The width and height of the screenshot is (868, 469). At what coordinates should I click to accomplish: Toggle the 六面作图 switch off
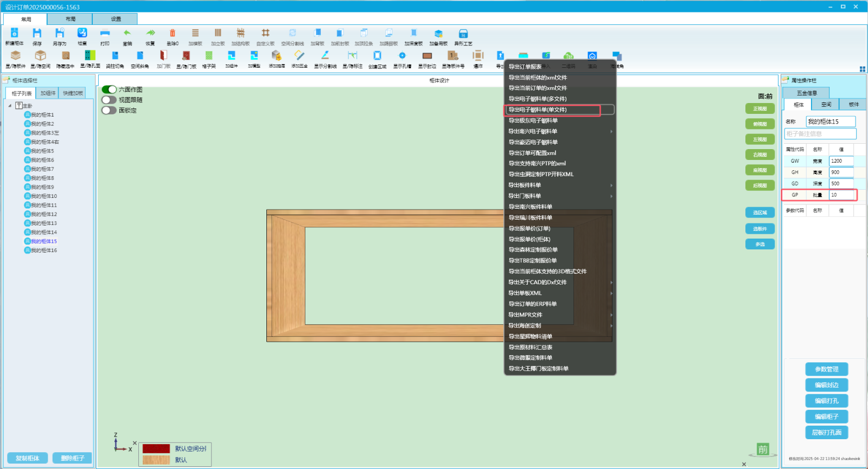pos(109,89)
